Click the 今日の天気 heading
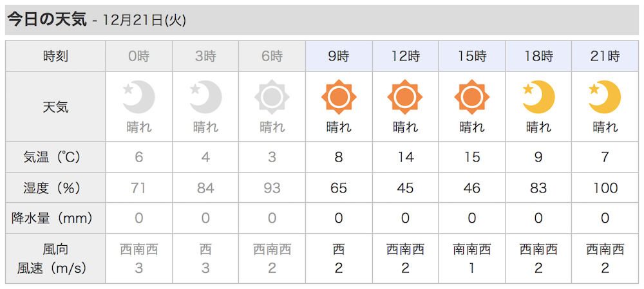The image size is (644, 289). point(48,20)
